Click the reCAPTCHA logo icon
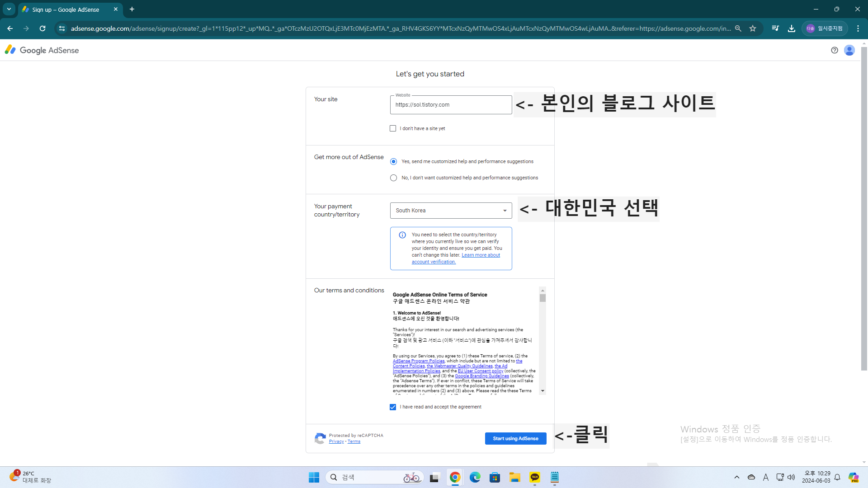 (320, 438)
